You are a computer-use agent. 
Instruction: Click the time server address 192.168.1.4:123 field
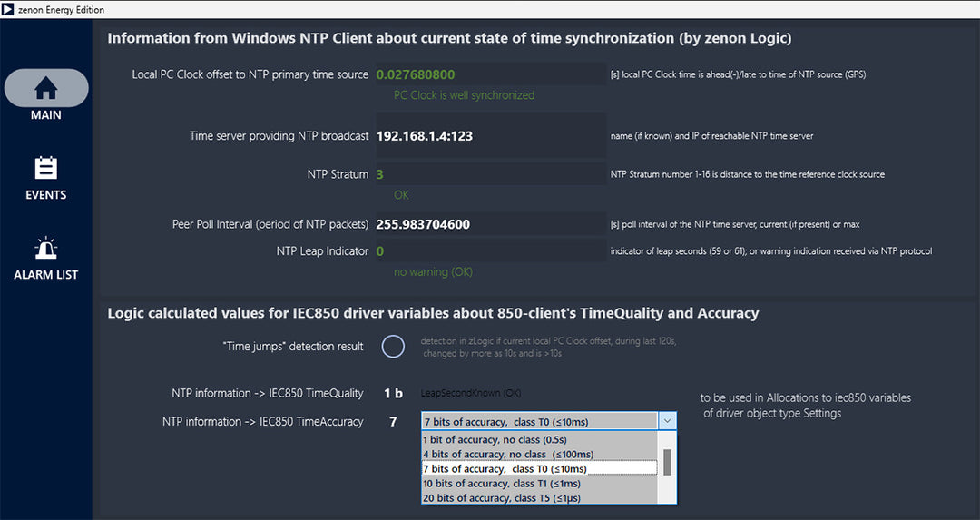[491, 135]
